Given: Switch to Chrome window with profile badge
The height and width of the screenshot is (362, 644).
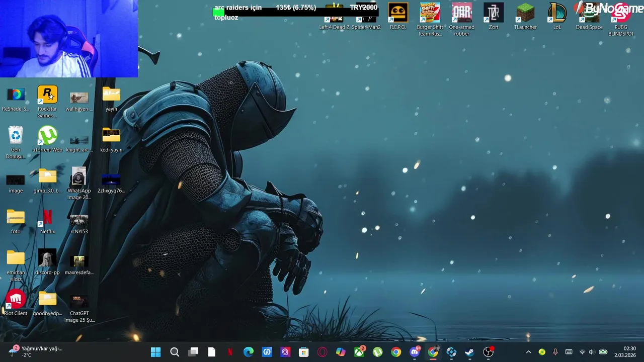Looking at the screenshot, I should (433, 352).
